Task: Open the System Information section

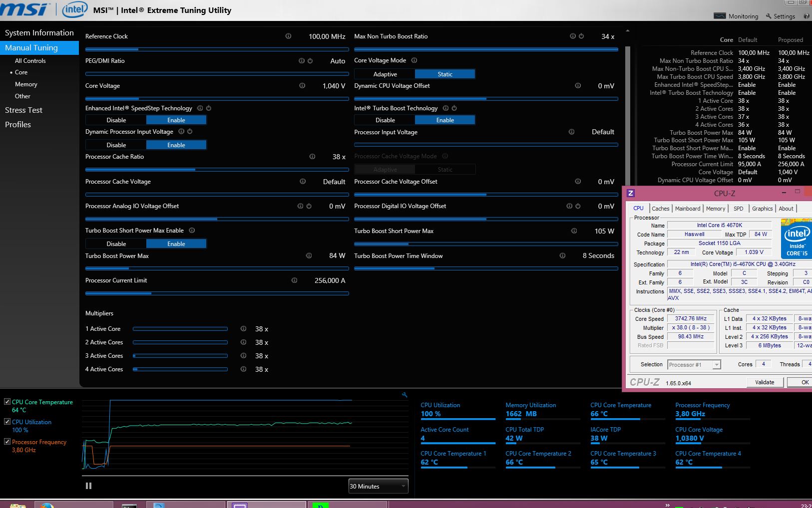Action: point(39,32)
